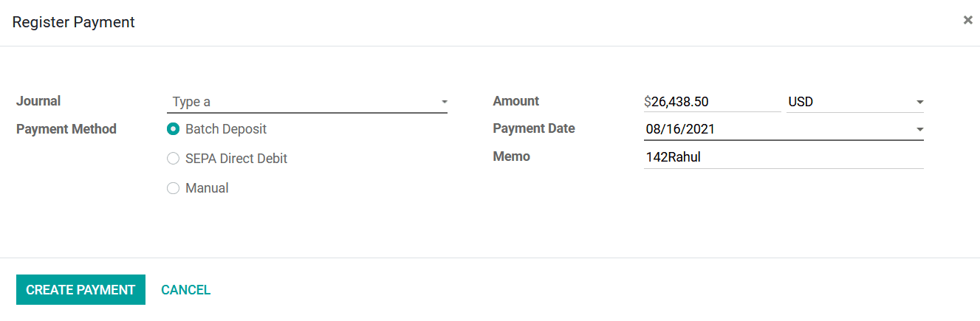980x321 pixels.
Task: Select the Batch Deposit payment method
Action: (174, 129)
